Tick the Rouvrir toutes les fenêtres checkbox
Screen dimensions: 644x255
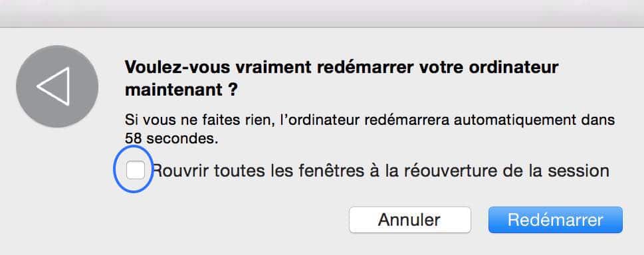tap(135, 170)
